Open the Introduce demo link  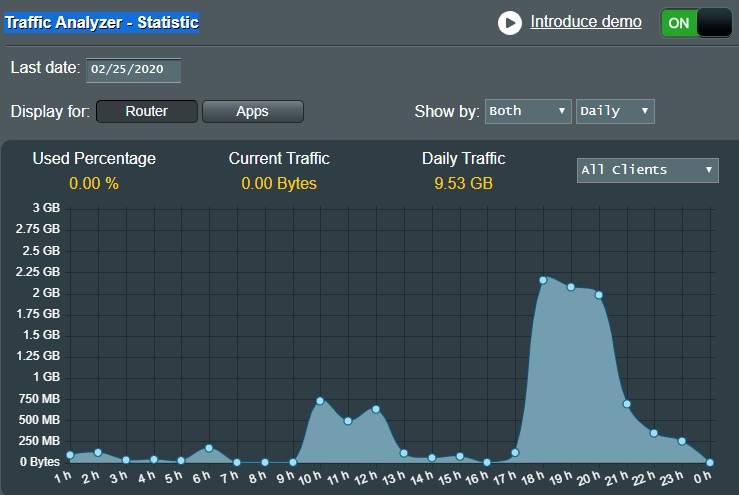click(586, 22)
